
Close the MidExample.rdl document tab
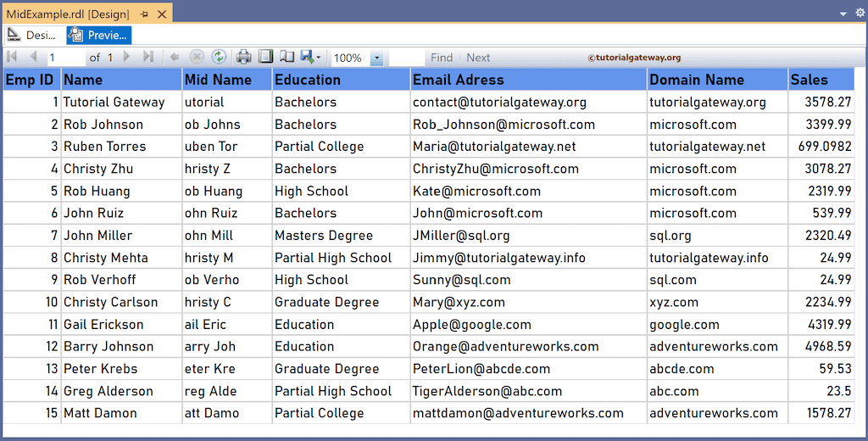pyautogui.click(x=160, y=14)
